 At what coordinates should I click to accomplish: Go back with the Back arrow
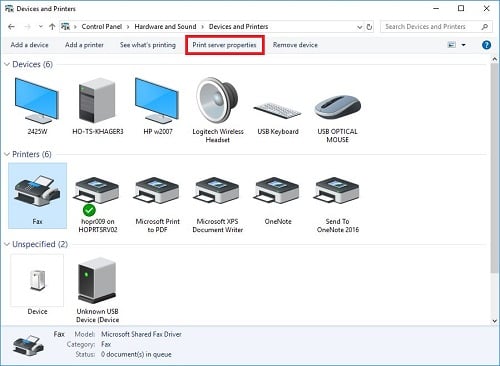coord(11,27)
